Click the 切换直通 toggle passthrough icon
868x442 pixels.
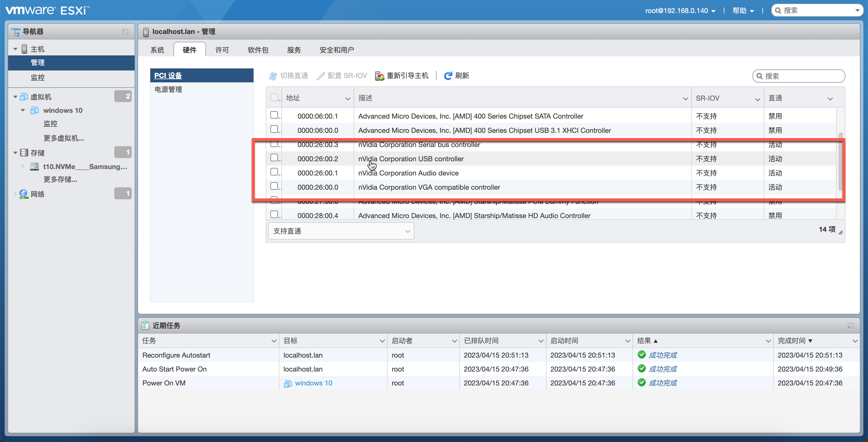(x=273, y=75)
